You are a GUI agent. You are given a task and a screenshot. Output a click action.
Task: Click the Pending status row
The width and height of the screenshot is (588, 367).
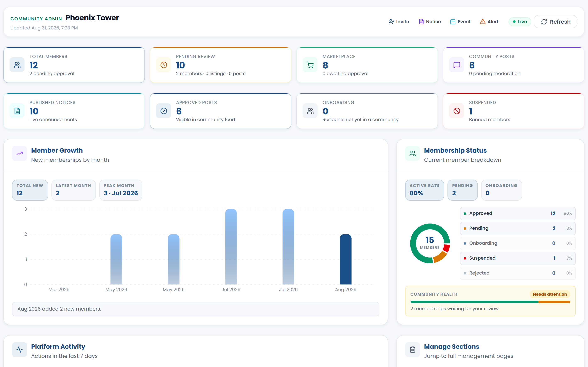(518, 228)
